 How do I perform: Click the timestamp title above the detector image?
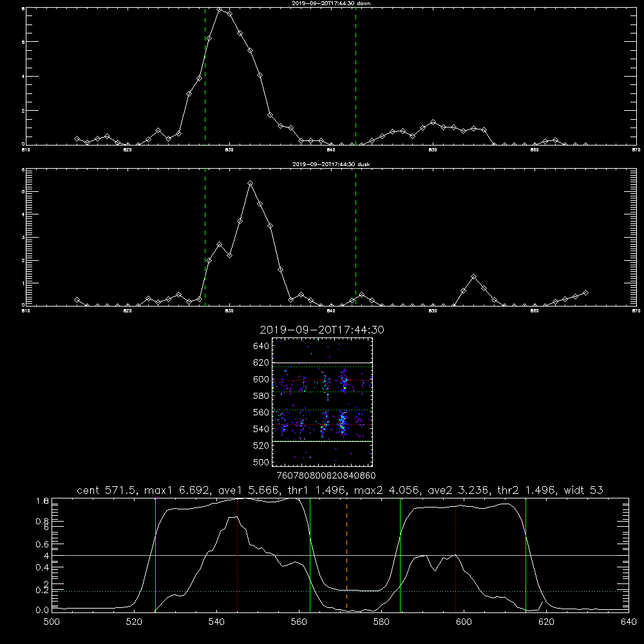(322, 330)
